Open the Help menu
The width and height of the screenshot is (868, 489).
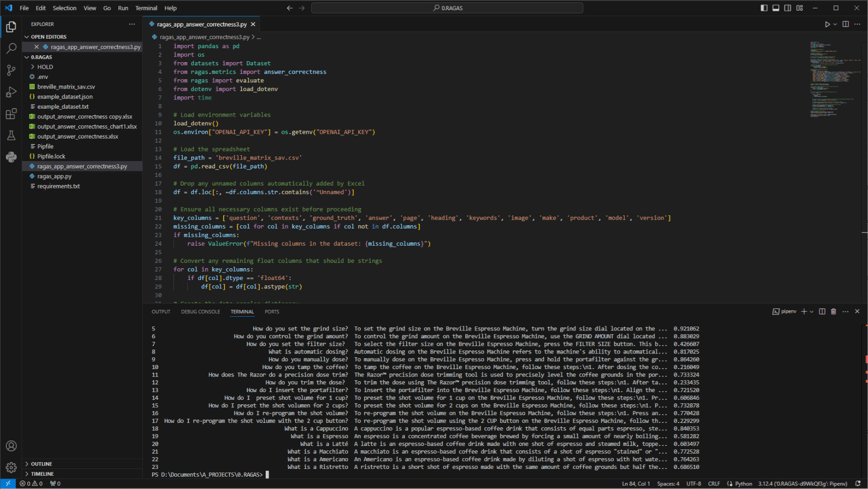click(171, 8)
